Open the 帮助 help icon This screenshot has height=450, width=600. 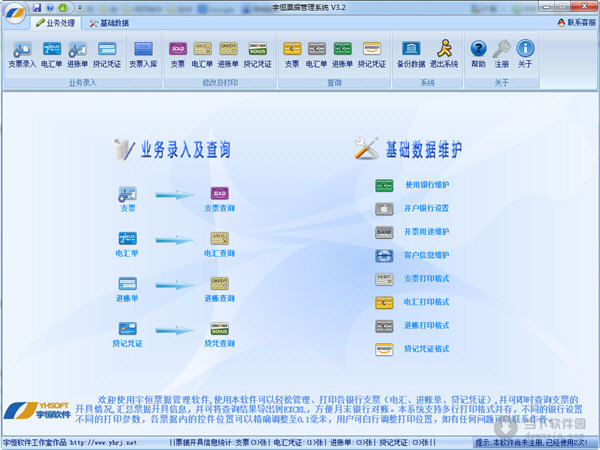478,55
